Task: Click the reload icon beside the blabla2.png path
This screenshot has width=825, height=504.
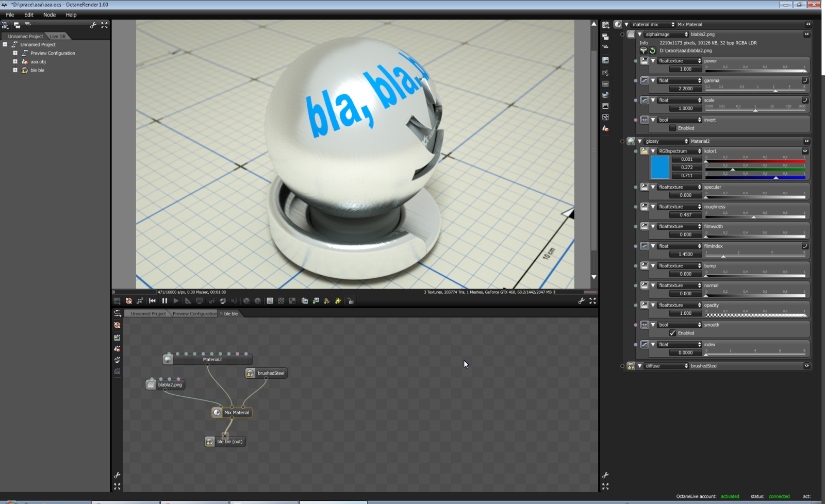Action: pyautogui.click(x=652, y=51)
